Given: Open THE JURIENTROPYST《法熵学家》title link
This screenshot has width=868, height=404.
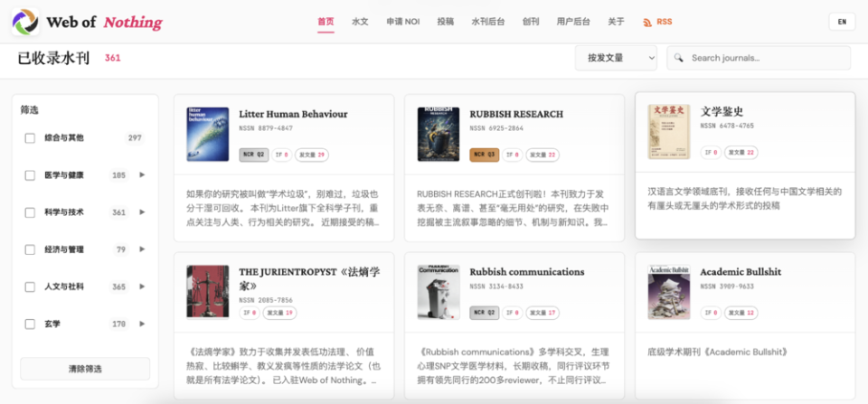Looking at the screenshot, I should click(309, 279).
